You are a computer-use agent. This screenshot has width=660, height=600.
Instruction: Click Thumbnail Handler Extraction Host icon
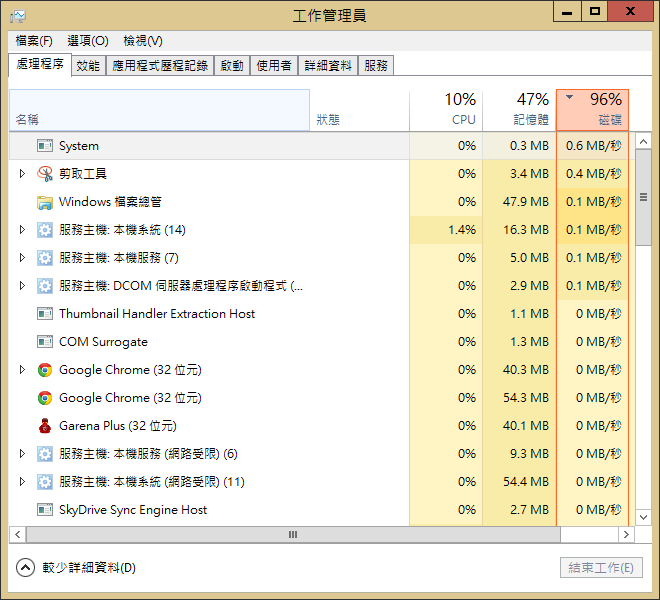click(45, 314)
